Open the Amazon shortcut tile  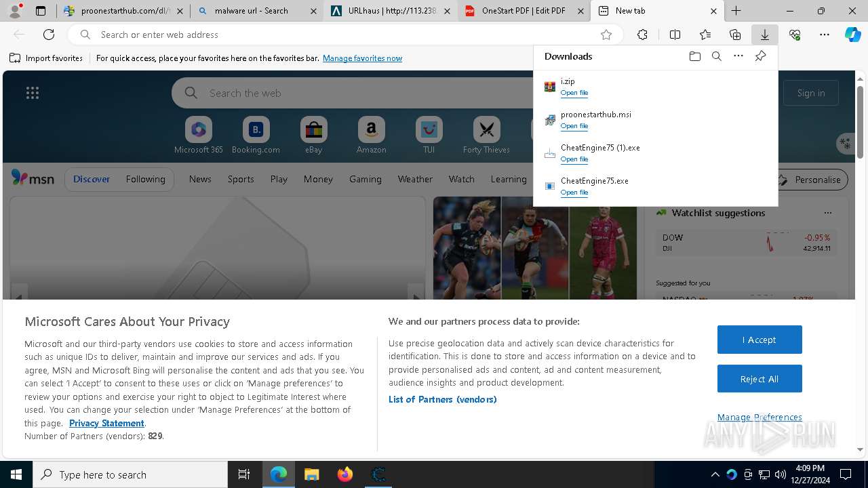(x=371, y=136)
